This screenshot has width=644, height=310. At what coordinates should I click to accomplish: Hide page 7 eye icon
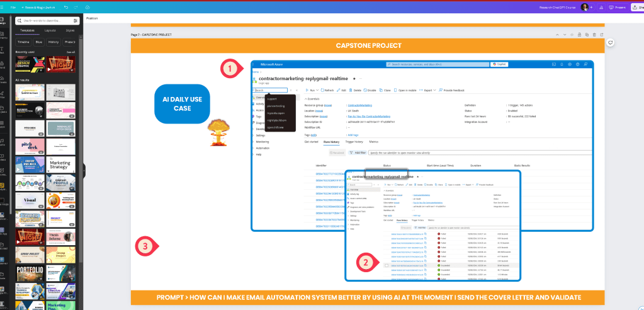572,35
